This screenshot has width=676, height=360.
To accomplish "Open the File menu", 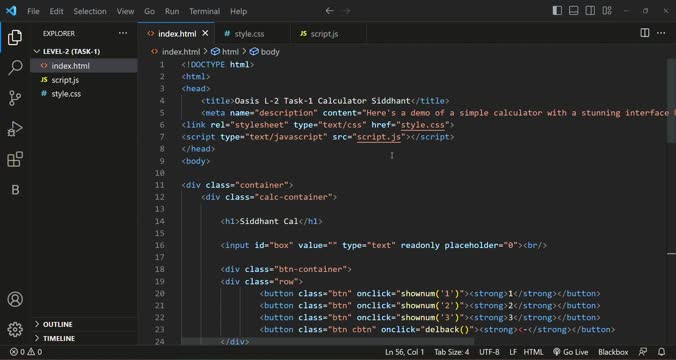I will point(33,11).
